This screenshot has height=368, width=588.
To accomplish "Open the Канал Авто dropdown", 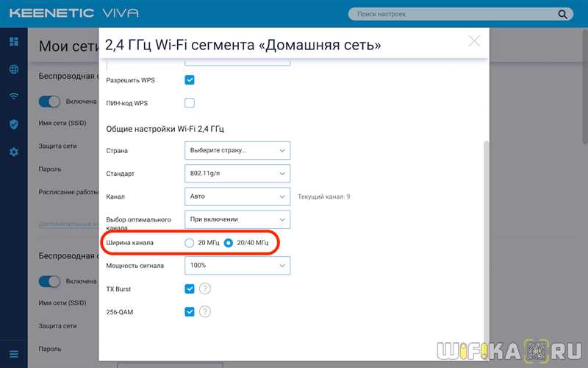I will point(237,197).
